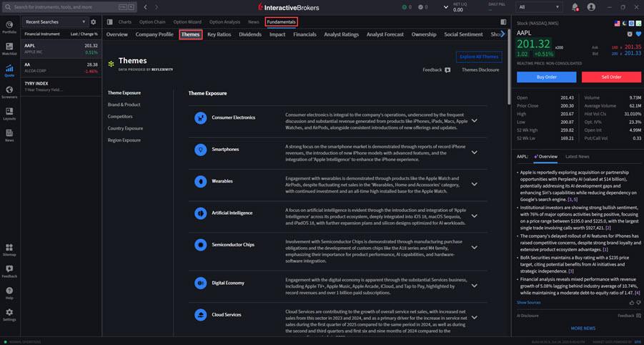Viewport: 644px width, 345px height.
Task: Click the Semiconductor Chips theme icon
Action: (x=200, y=245)
